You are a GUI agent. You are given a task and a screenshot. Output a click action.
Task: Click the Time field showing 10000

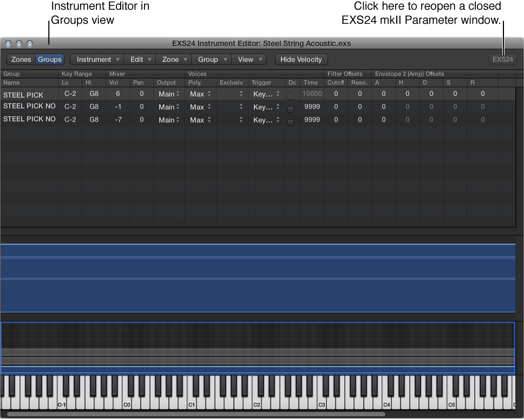[x=311, y=94]
